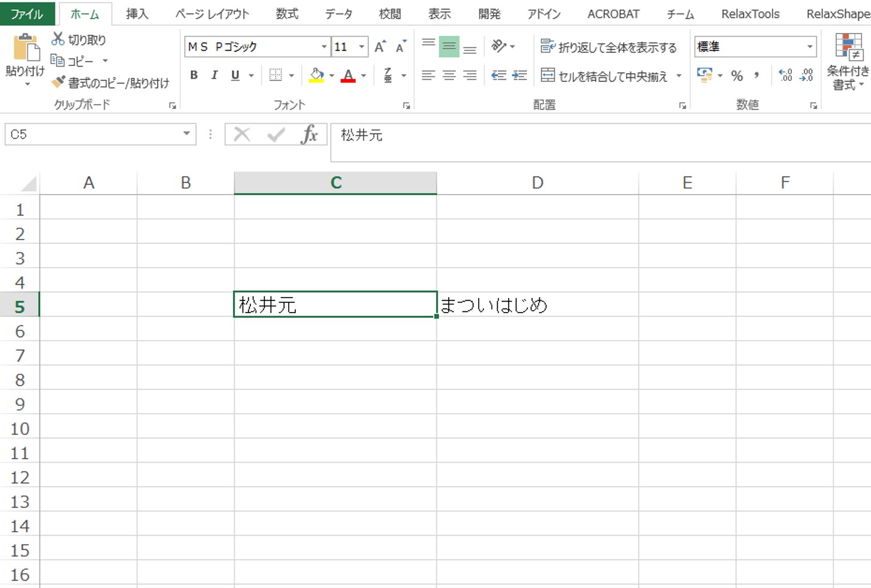Switch to the 数式 ribbon tab

[x=287, y=13]
